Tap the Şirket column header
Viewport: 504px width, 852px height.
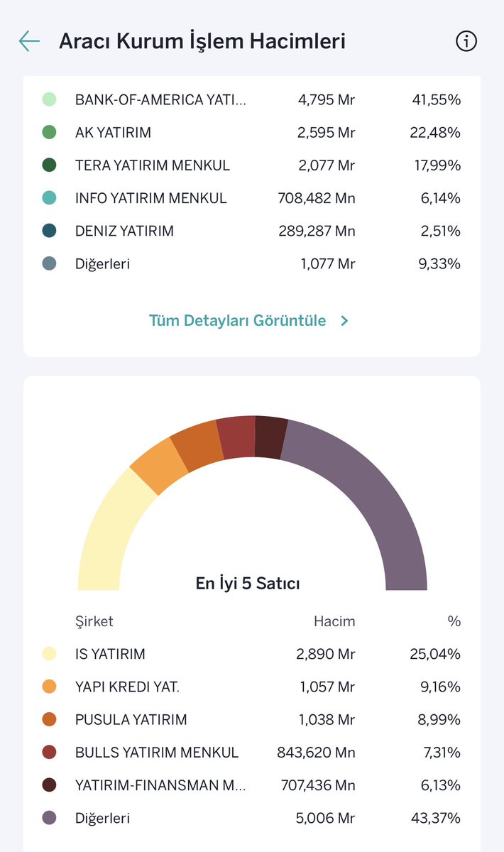coord(94,621)
